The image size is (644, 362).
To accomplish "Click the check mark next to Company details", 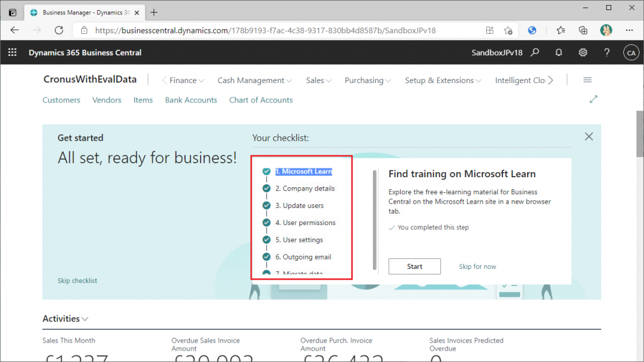I will (267, 189).
